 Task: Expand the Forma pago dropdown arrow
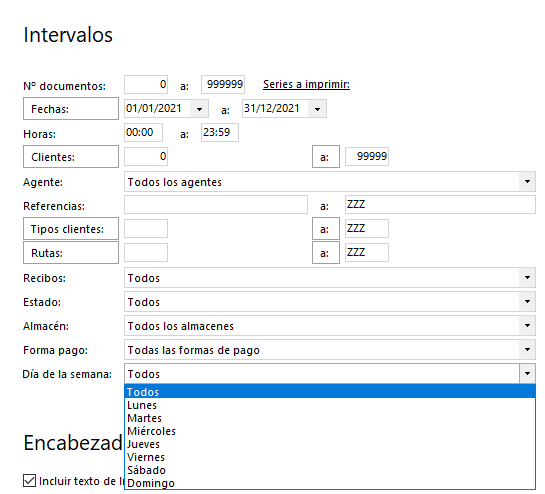[x=527, y=350]
